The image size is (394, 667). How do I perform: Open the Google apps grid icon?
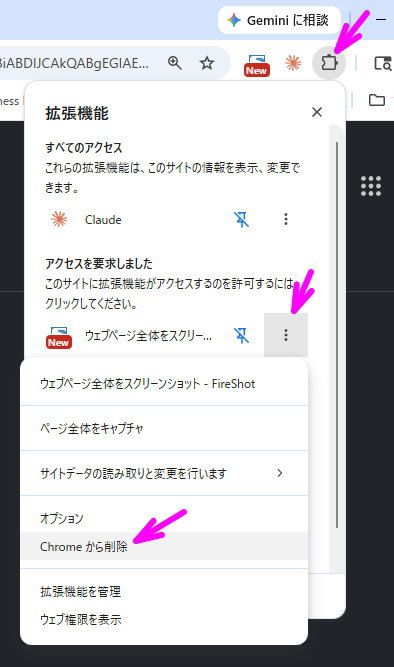point(371,186)
